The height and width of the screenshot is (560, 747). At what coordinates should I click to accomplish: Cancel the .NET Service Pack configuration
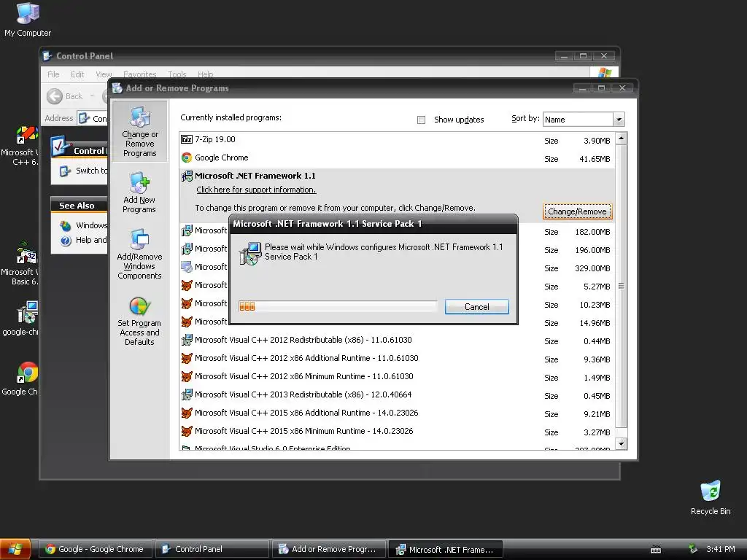click(x=476, y=307)
